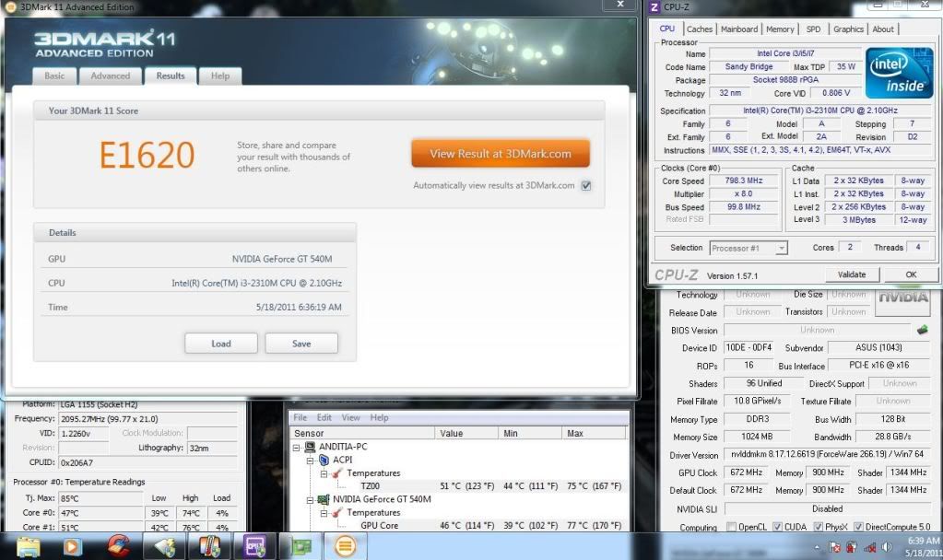
Task: Click the 3DMark title bar orange icon
Action: coord(10,7)
